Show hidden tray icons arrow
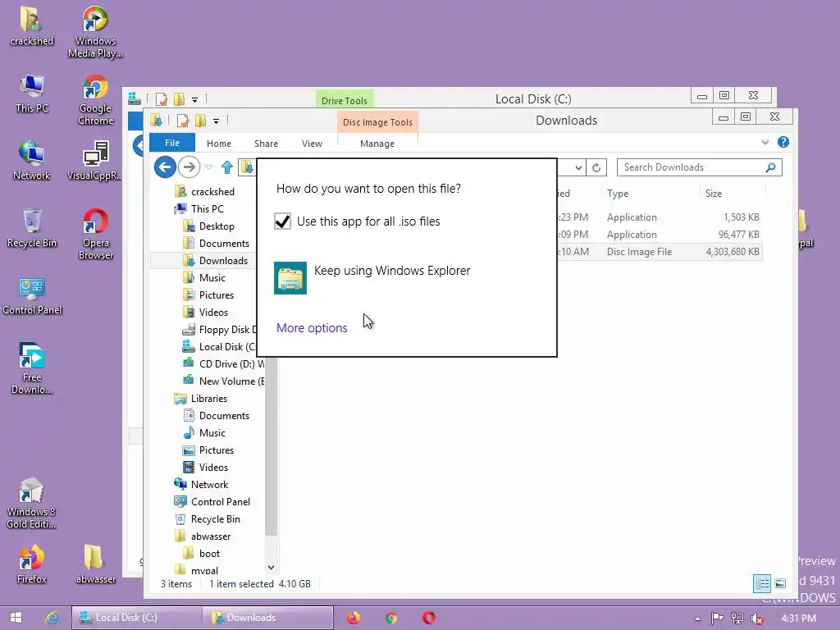 point(697,619)
